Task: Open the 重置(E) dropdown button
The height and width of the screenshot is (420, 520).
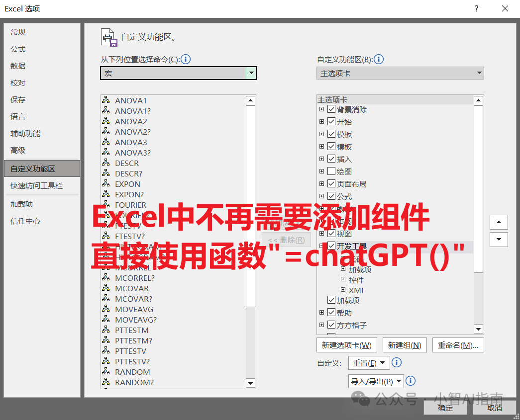Action: tap(369, 363)
